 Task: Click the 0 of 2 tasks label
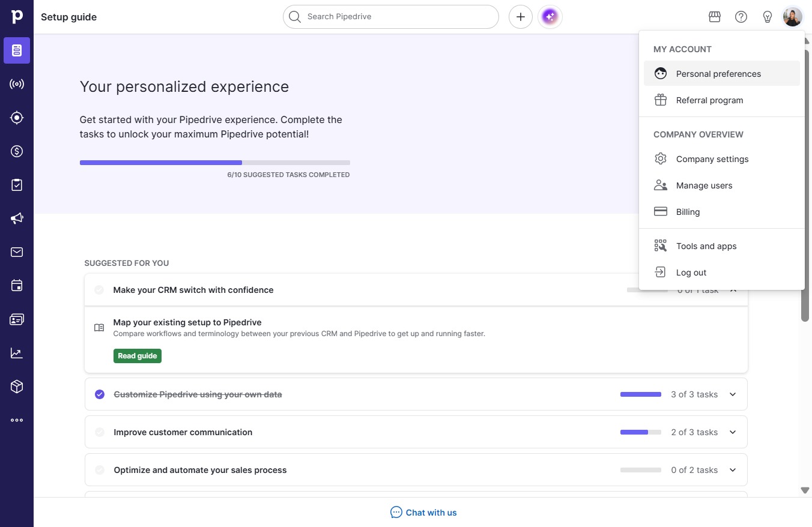[x=694, y=470]
